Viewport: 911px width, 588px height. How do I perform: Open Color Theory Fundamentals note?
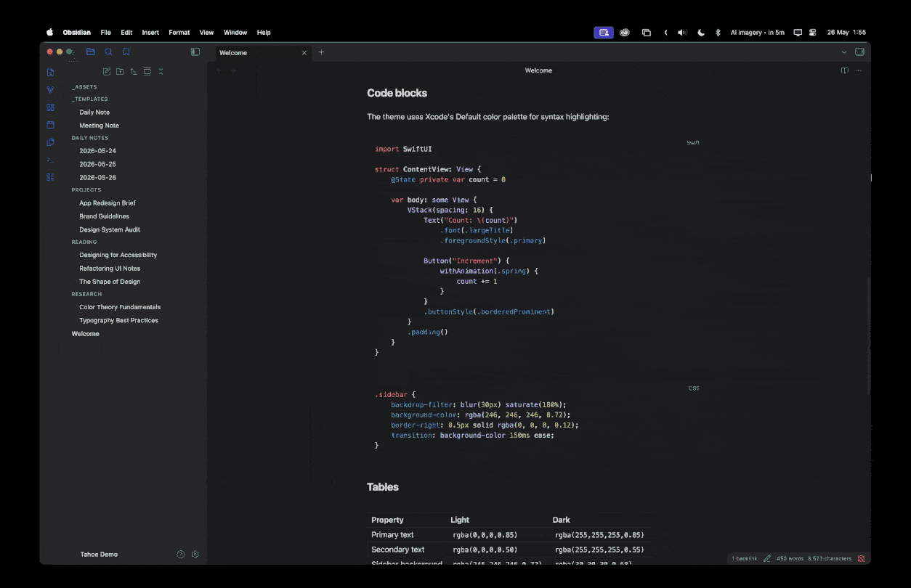120,307
